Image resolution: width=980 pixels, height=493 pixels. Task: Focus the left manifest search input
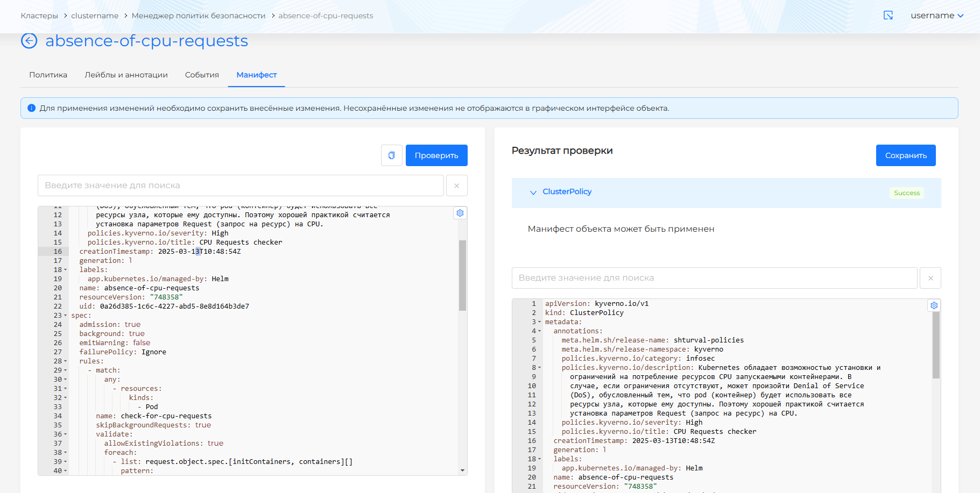point(241,185)
